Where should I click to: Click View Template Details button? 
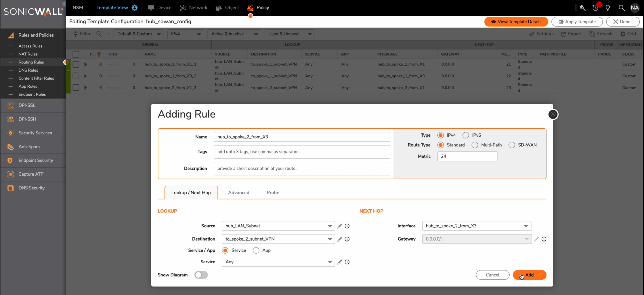(516, 22)
